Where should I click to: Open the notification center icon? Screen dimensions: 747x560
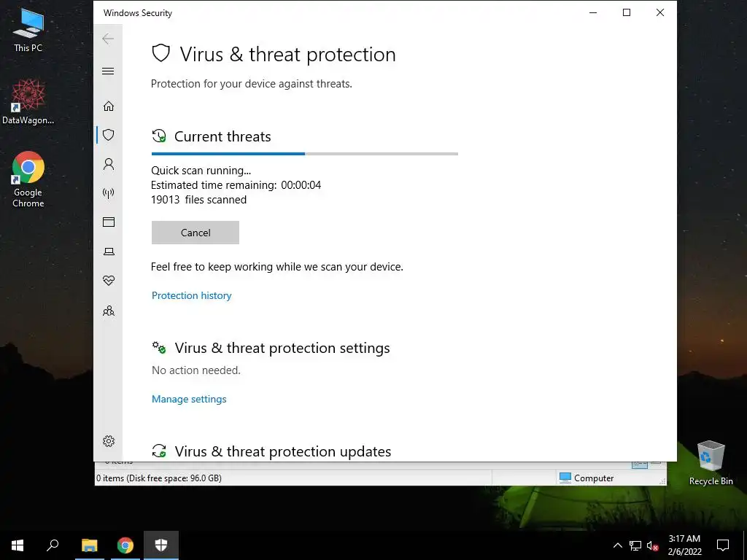click(x=723, y=545)
